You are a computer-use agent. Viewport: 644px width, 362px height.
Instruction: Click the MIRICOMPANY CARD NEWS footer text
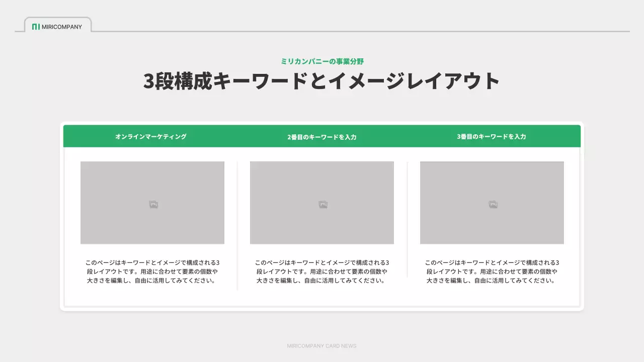point(322,346)
